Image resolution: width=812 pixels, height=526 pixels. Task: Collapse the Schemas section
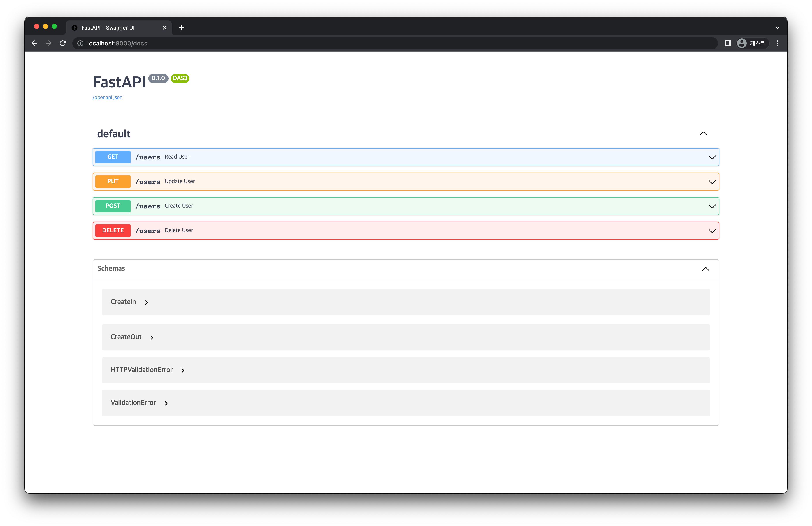click(x=705, y=269)
